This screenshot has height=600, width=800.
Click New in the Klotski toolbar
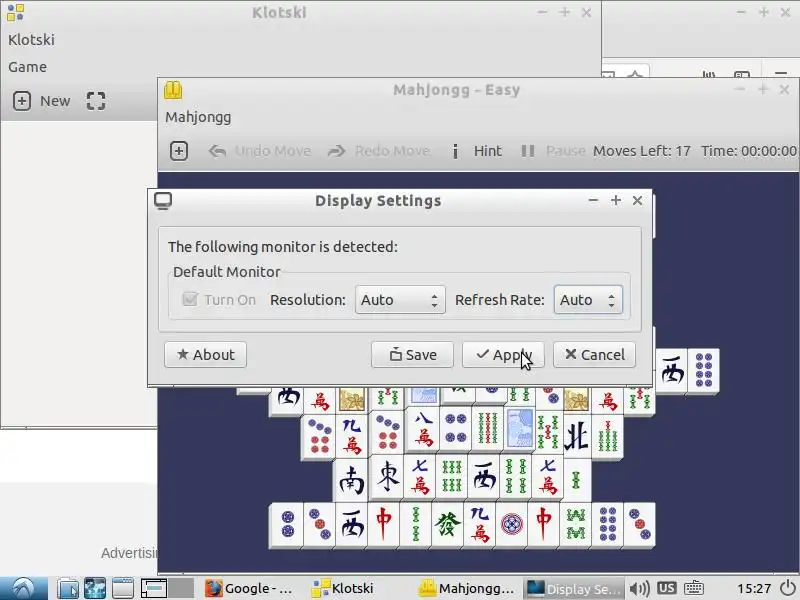[41, 101]
